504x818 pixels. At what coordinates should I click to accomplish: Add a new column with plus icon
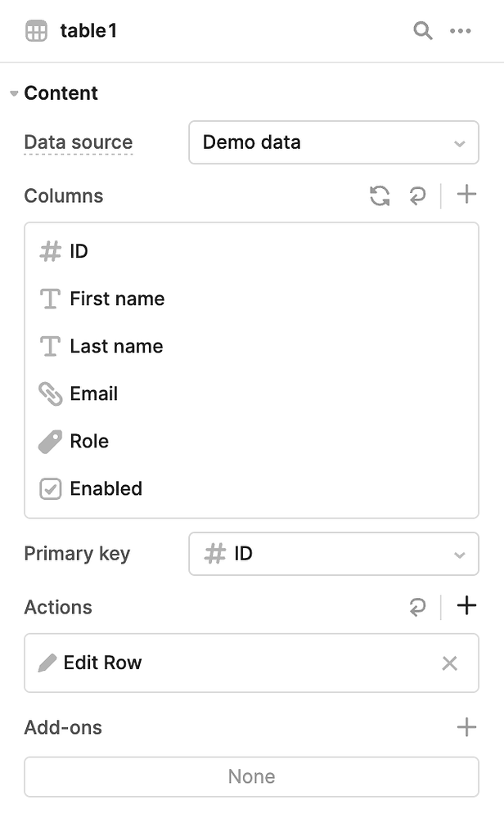(x=466, y=195)
